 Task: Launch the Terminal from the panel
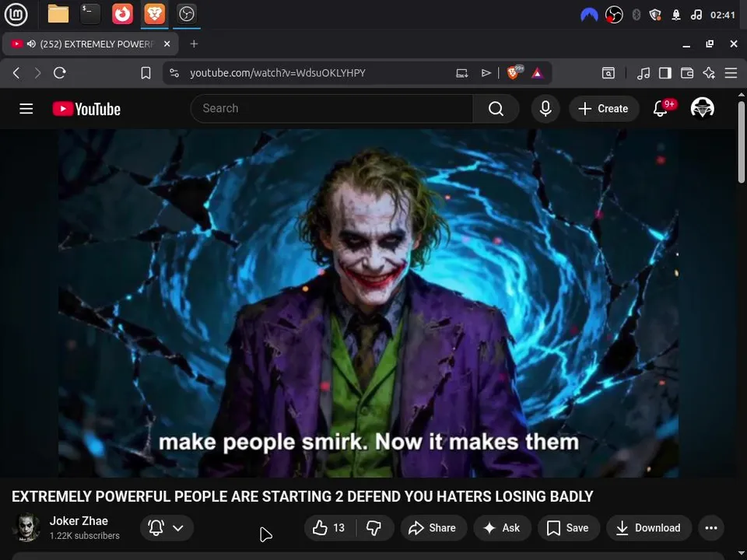point(90,14)
